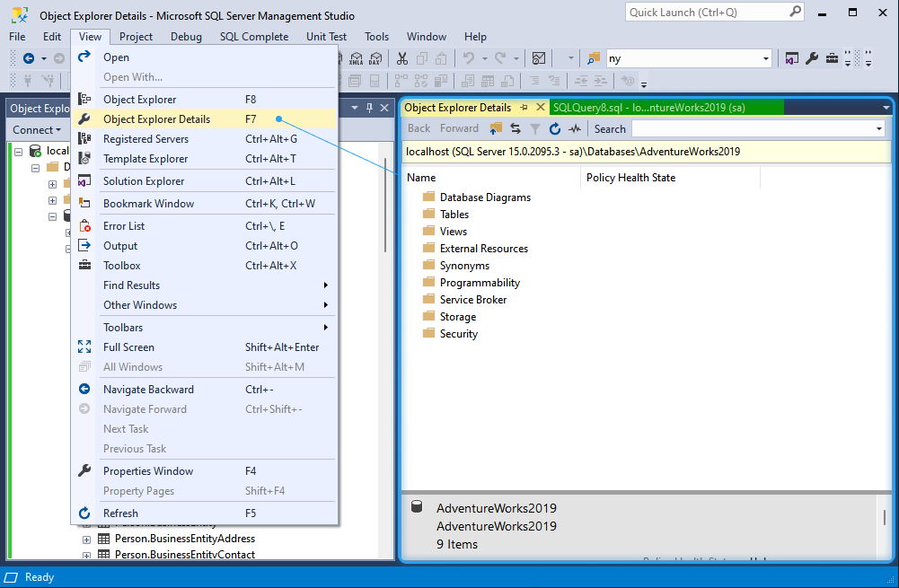Open the database selector dropdown showing 'ny'
The height and width of the screenshot is (588, 899).
[x=765, y=58]
